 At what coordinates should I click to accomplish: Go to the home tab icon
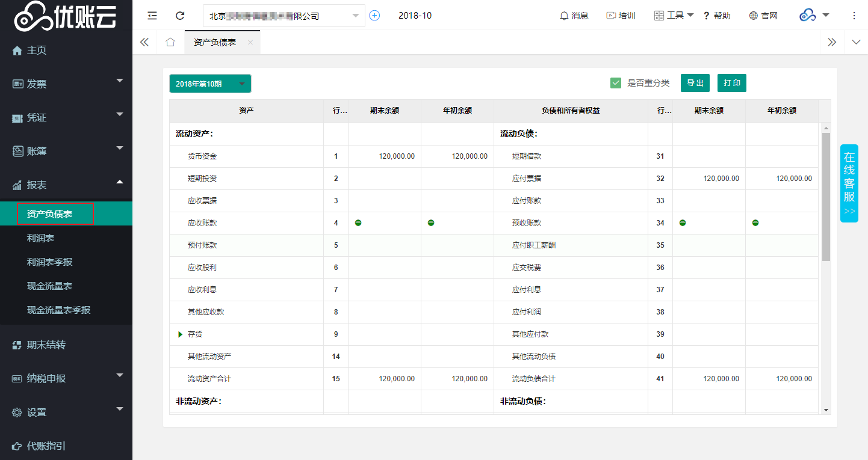(x=170, y=42)
